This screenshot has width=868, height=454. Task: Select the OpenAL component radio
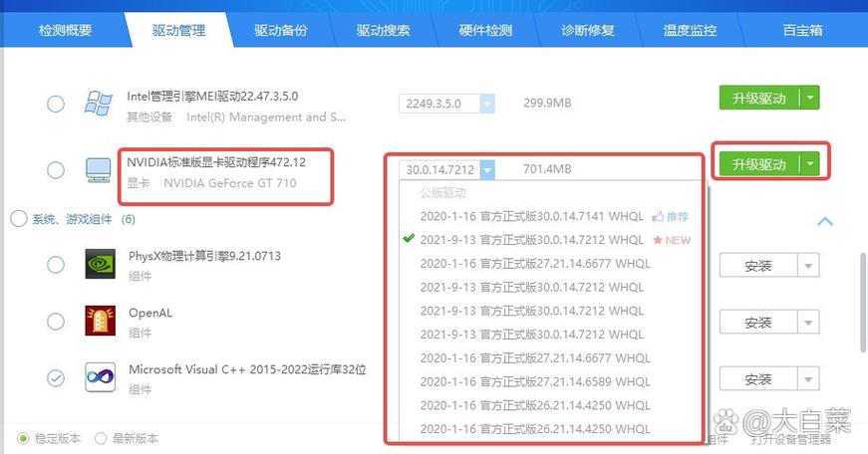pyautogui.click(x=56, y=322)
